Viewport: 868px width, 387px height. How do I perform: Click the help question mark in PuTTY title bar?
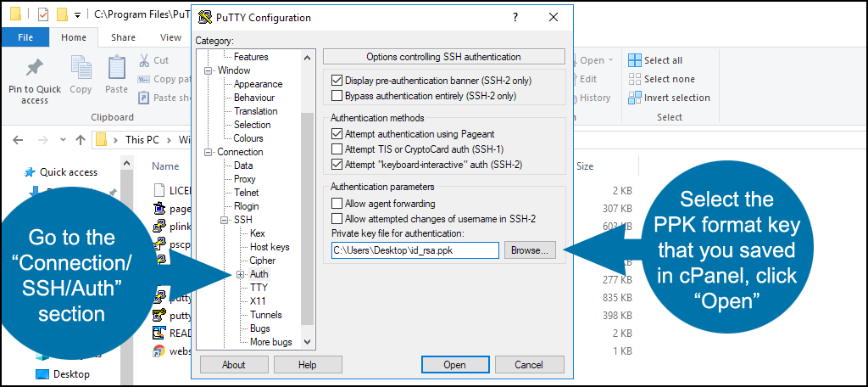(515, 17)
